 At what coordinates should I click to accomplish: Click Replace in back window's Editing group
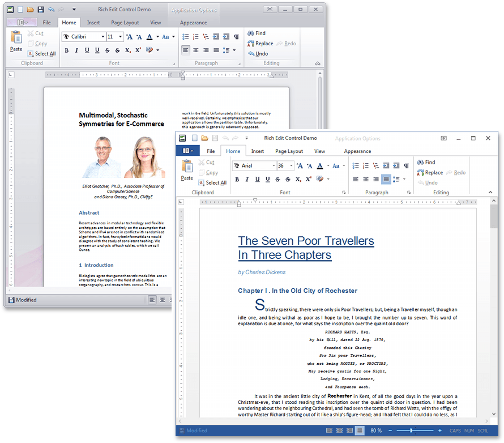click(260, 44)
